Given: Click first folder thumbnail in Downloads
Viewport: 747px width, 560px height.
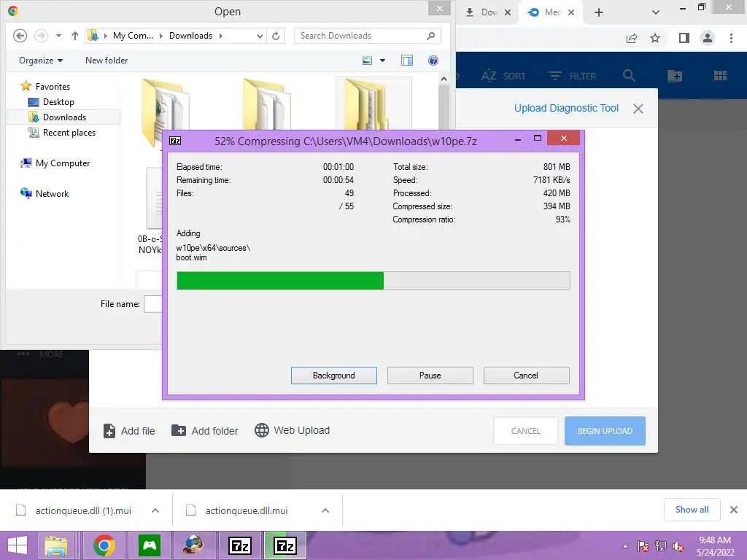Looking at the screenshot, I should [x=166, y=105].
